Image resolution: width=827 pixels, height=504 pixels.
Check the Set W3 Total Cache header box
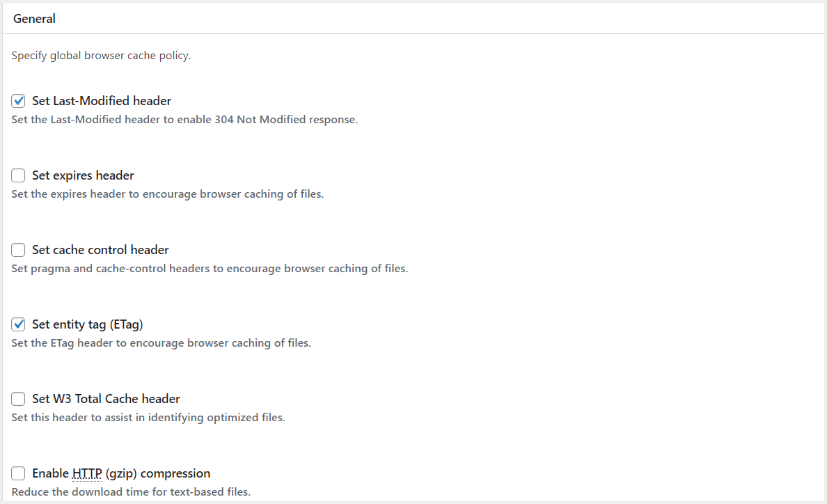(x=19, y=399)
